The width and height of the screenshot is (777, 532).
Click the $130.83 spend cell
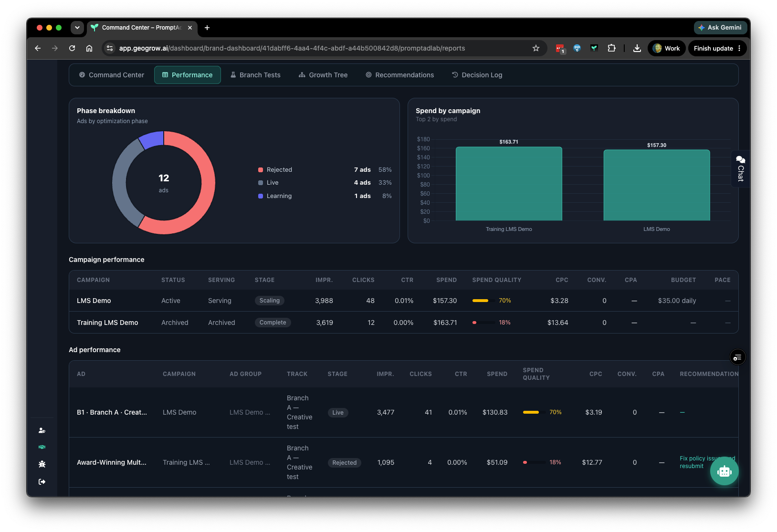coord(495,412)
